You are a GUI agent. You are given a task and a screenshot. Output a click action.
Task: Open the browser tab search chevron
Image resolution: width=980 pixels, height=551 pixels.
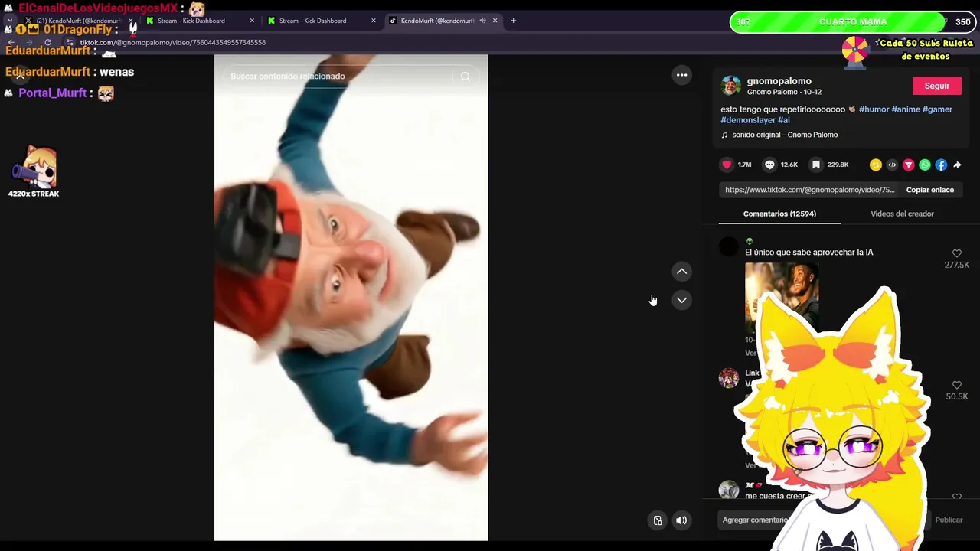point(9,21)
